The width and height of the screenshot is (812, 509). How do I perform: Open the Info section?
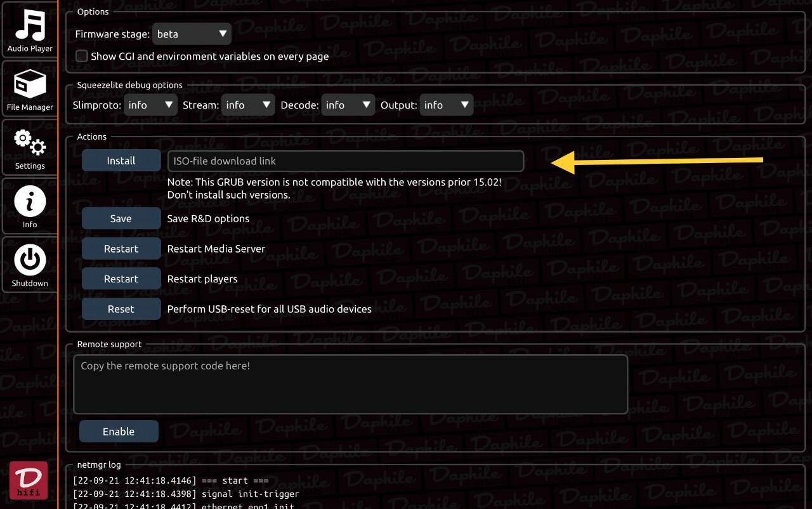[x=29, y=206]
